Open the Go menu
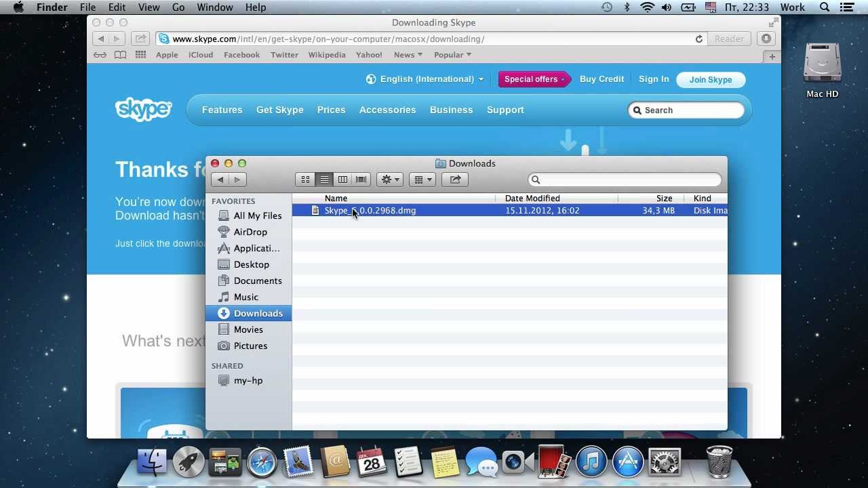Screen dimensions: 868x488 [178, 7]
